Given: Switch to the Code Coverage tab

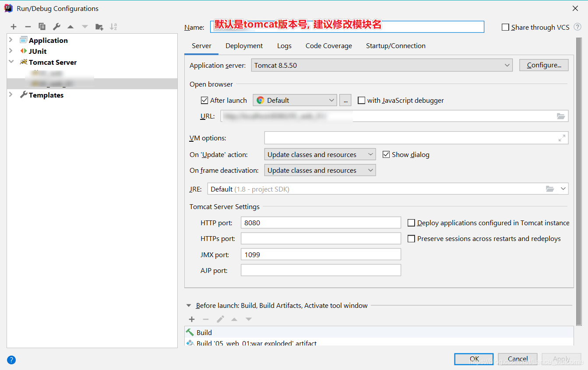Looking at the screenshot, I should point(329,45).
